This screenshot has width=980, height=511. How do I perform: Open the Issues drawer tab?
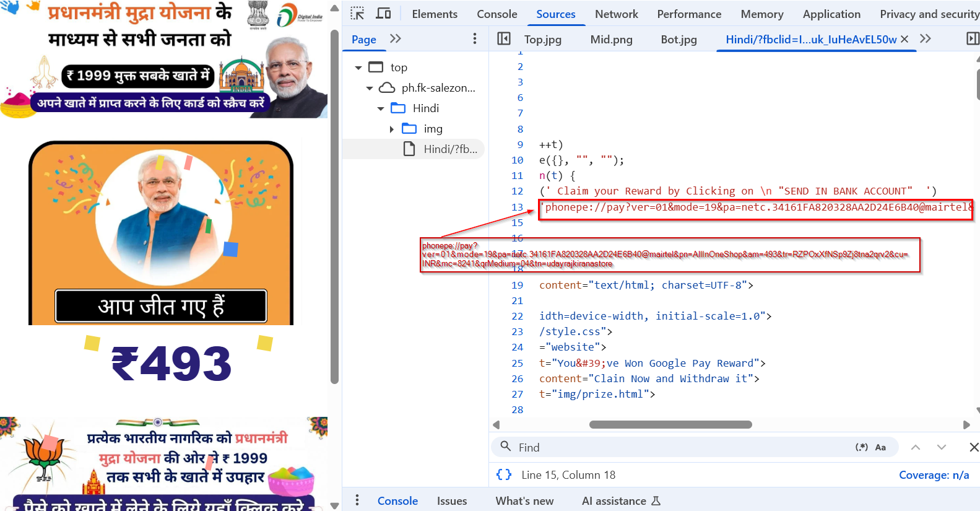(x=452, y=501)
